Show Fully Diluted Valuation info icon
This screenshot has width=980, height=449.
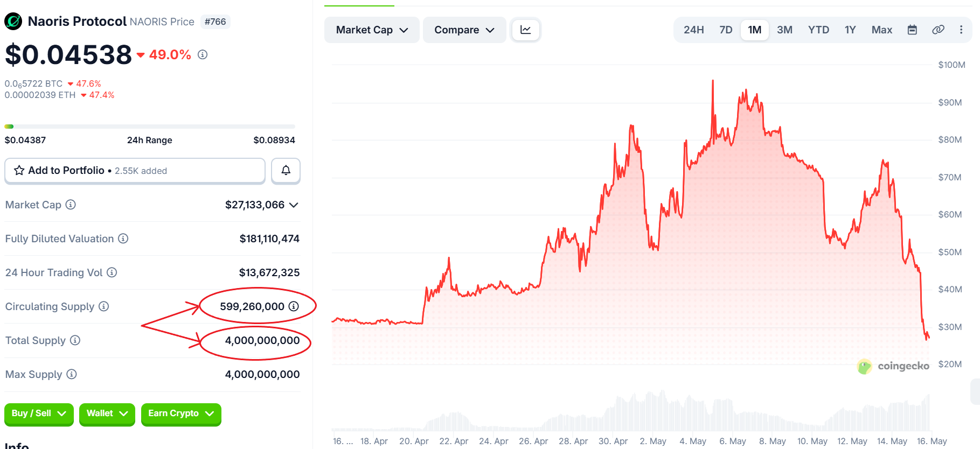pos(123,238)
